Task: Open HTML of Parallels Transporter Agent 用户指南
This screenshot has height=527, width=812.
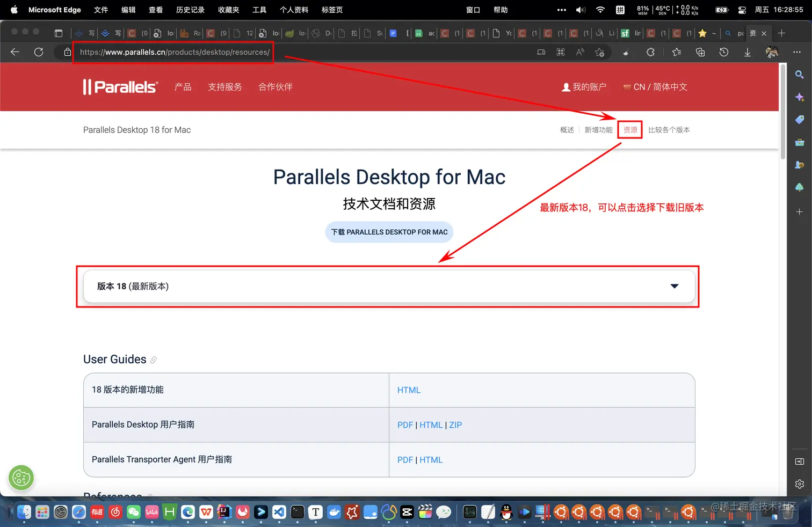Action: point(431,460)
